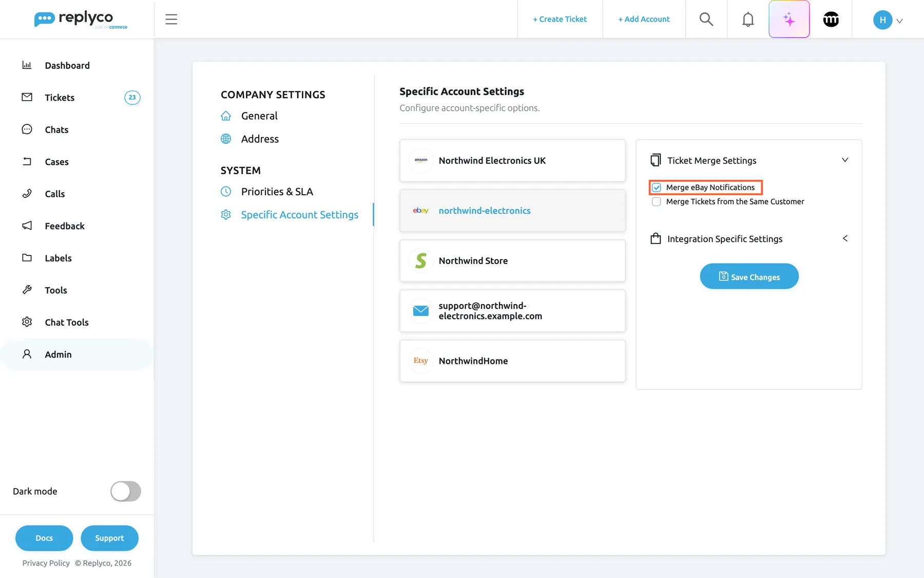Viewport: 924px width, 578px height.
Task: Click the Replyco logo
Action: click(81, 20)
